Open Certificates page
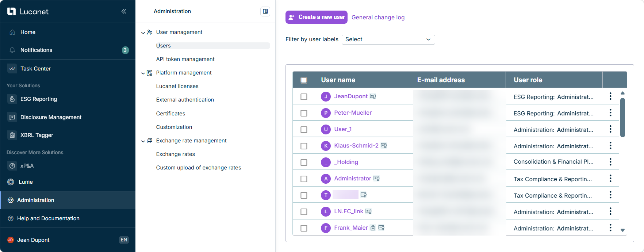 point(170,114)
